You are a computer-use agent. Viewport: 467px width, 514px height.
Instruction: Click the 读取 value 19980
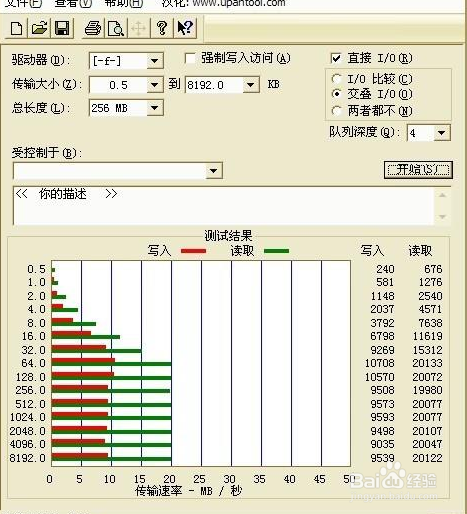[x=427, y=390]
